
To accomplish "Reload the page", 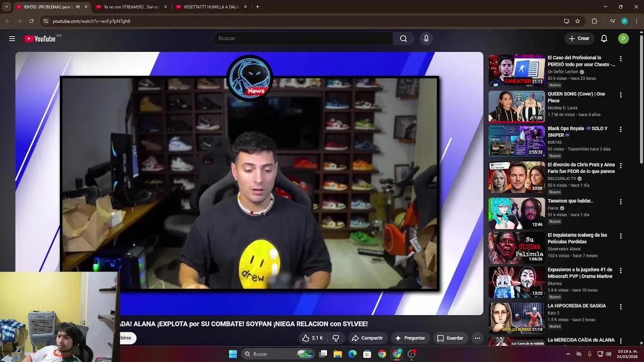I will pos(31,21).
